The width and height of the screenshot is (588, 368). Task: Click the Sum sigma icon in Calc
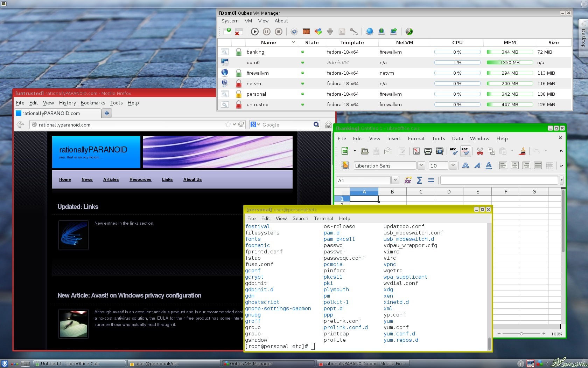coord(420,180)
